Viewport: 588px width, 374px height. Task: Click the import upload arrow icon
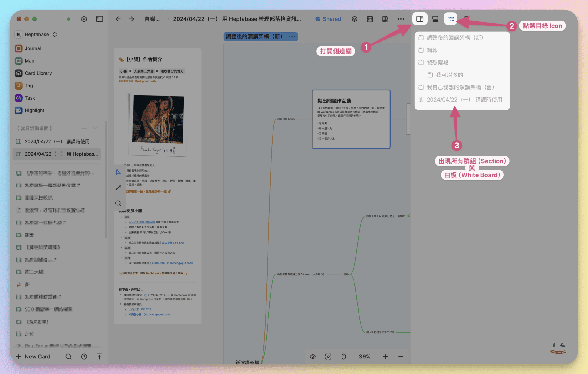[99, 356]
